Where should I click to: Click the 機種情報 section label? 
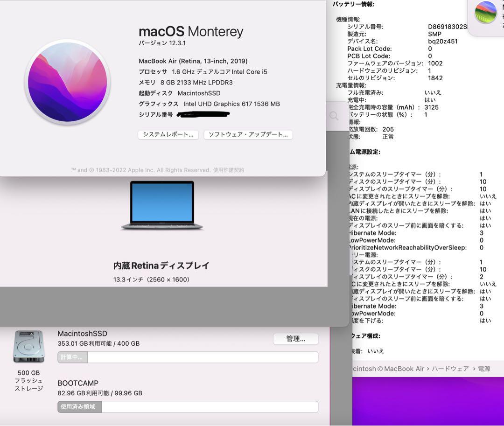tap(349, 19)
